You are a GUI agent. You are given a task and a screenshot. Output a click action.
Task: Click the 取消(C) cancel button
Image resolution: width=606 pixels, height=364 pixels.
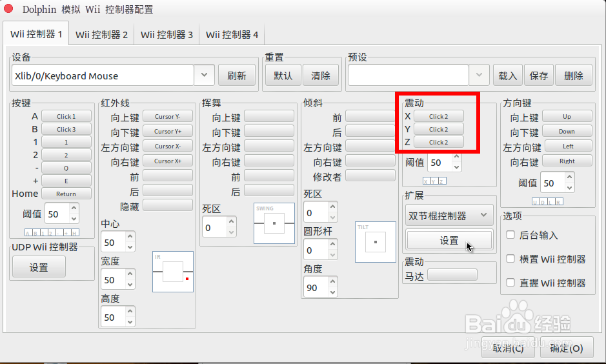(508, 348)
